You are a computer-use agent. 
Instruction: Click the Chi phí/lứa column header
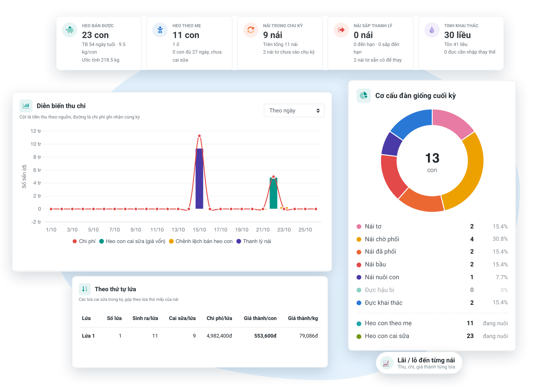pyautogui.click(x=219, y=318)
